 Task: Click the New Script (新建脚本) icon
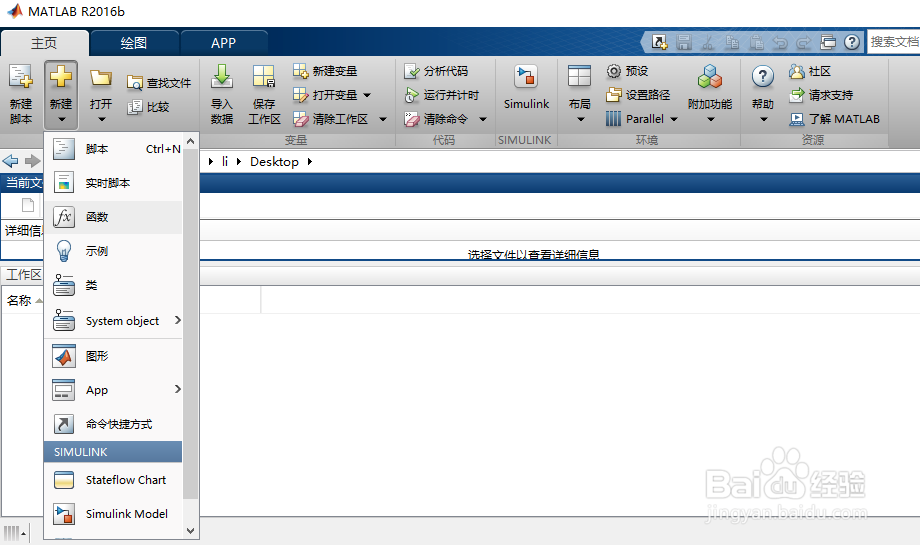[21, 77]
